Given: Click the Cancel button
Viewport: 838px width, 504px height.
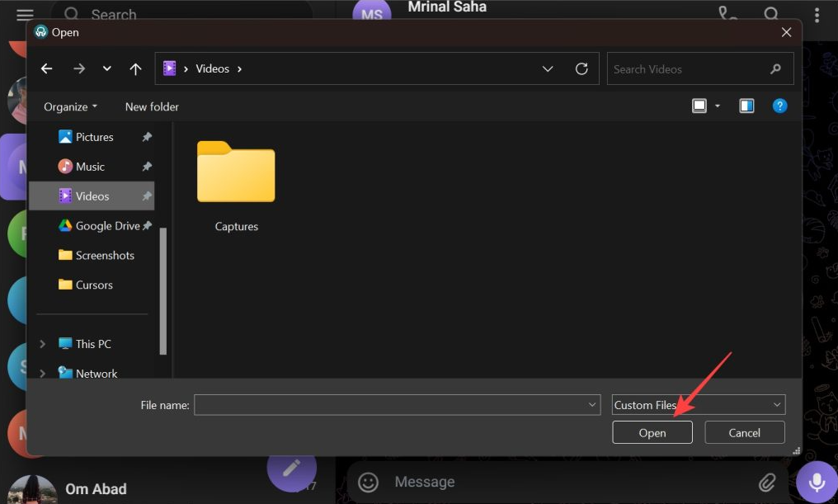Looking at the screenshot, I should click(x=745, y=432).
